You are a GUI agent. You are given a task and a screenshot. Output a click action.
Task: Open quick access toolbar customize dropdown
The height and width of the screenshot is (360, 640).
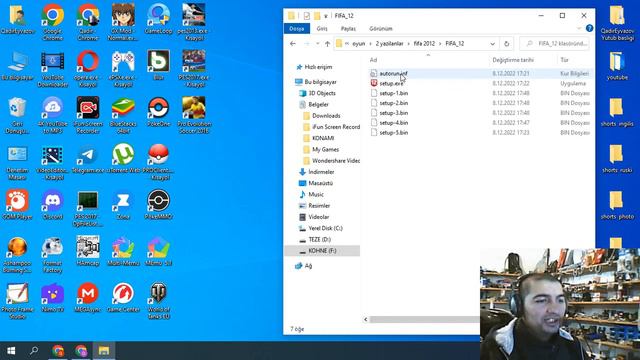pos(326,16)
